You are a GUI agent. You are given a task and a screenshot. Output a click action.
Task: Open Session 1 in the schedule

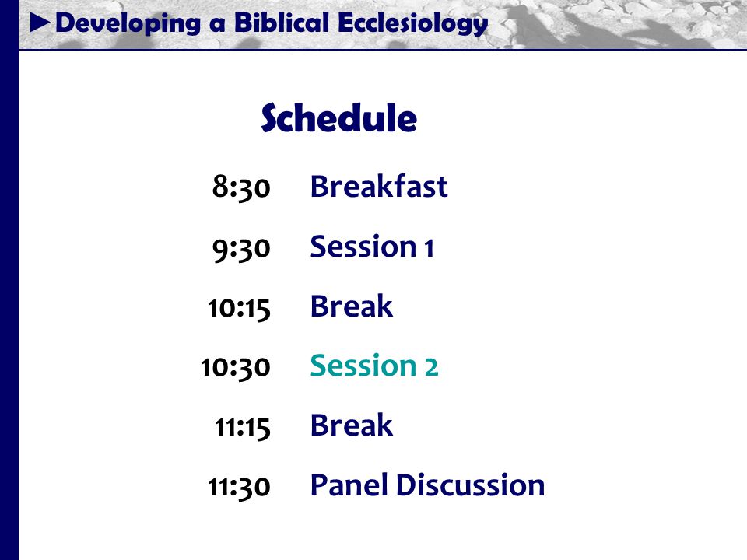point(372,247)
